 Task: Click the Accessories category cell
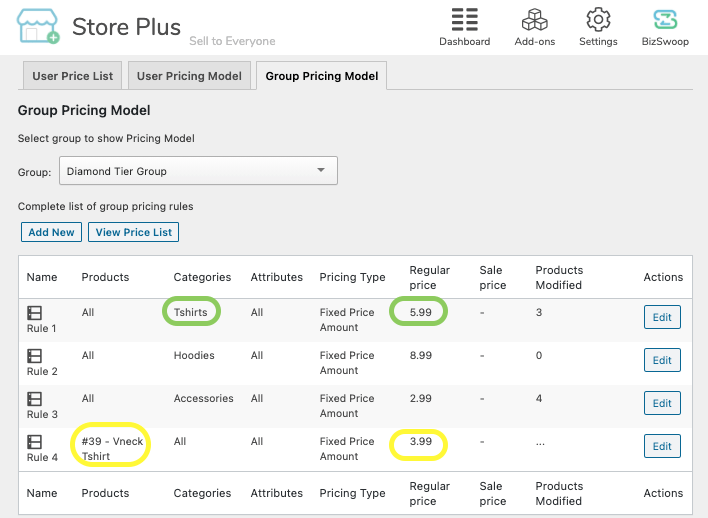click(204, 398)
